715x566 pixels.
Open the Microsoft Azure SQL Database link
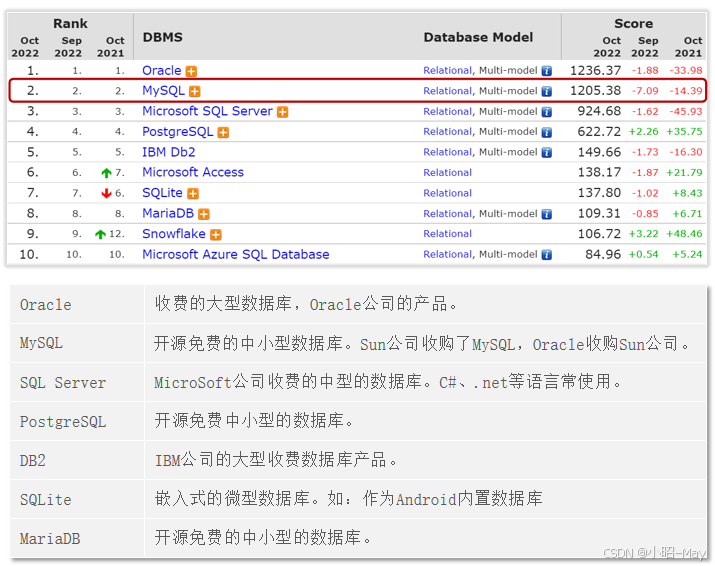click(235, 254)
